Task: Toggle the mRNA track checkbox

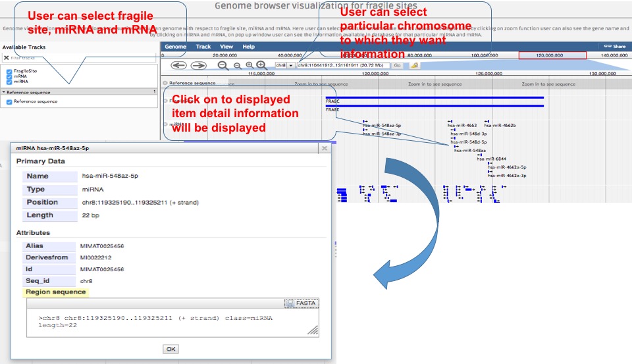Action: coord(9,76)
